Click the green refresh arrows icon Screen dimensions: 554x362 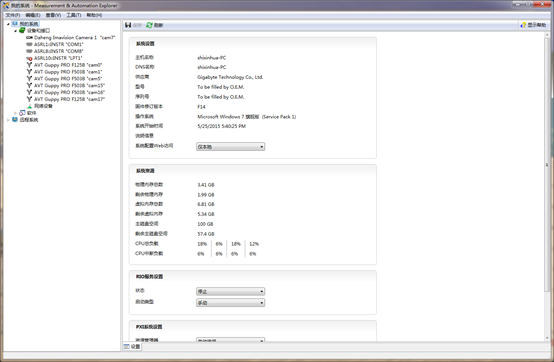click(149, 25)
